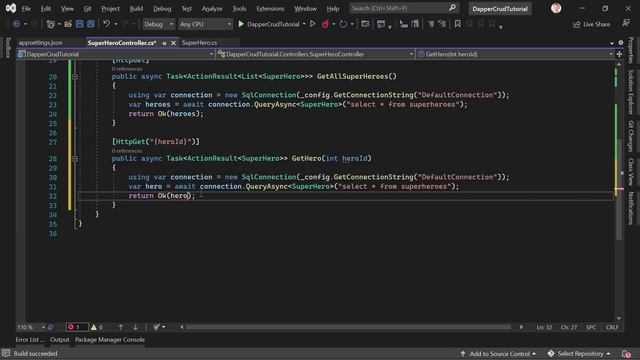Toggle the bookmark icon in toolbar

[x=458, y=24]
